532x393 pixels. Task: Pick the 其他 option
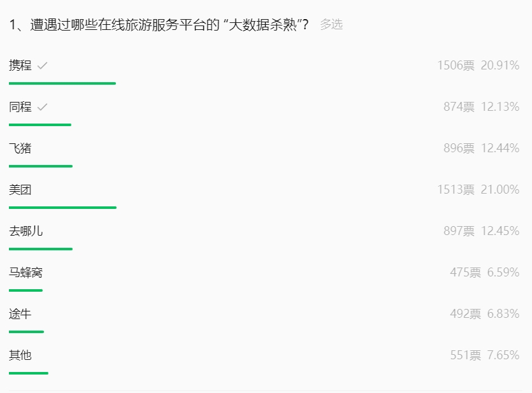click(x=20, y=355)
